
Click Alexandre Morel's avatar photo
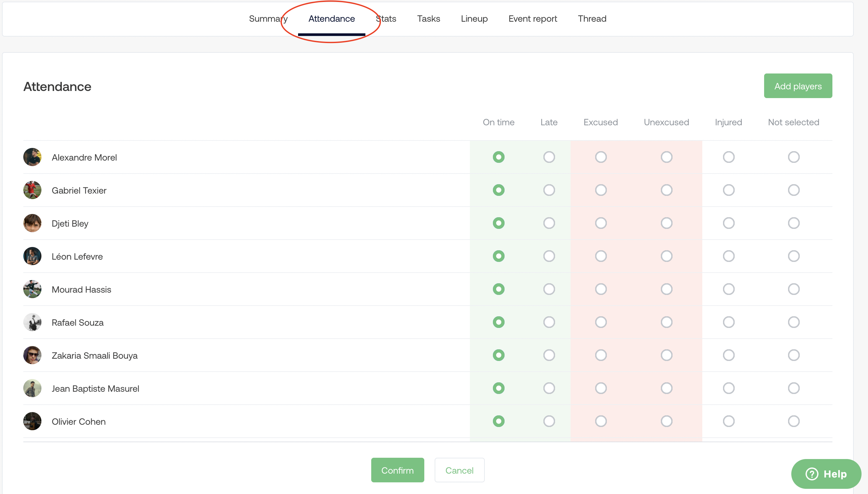point(32,157)
